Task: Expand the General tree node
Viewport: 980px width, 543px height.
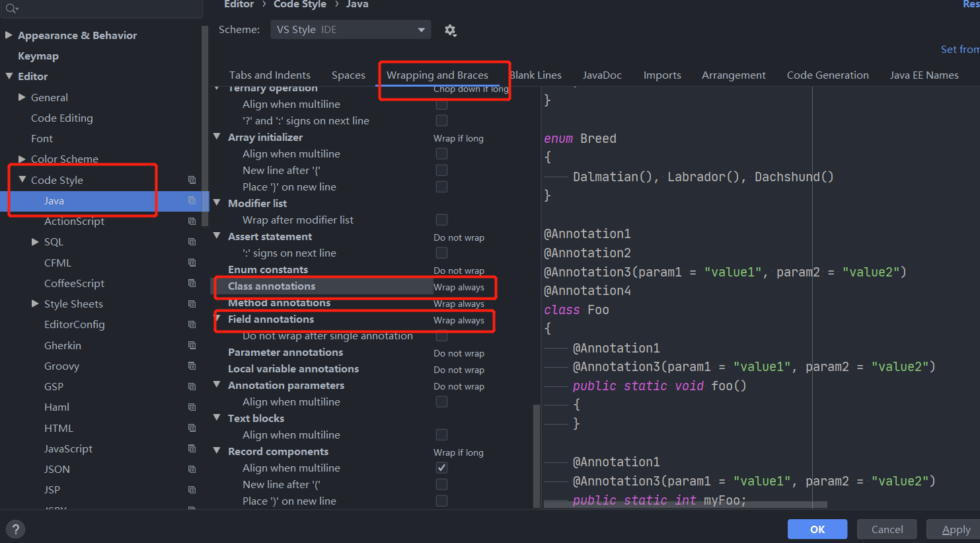Action: click(x=22, y=97)
